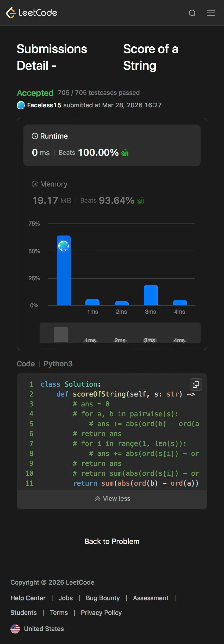Image resolution: width=224 pixels, height=644 pixels.
Task: Click the avatar marker on runtime chart
Action: coord(64,246)
